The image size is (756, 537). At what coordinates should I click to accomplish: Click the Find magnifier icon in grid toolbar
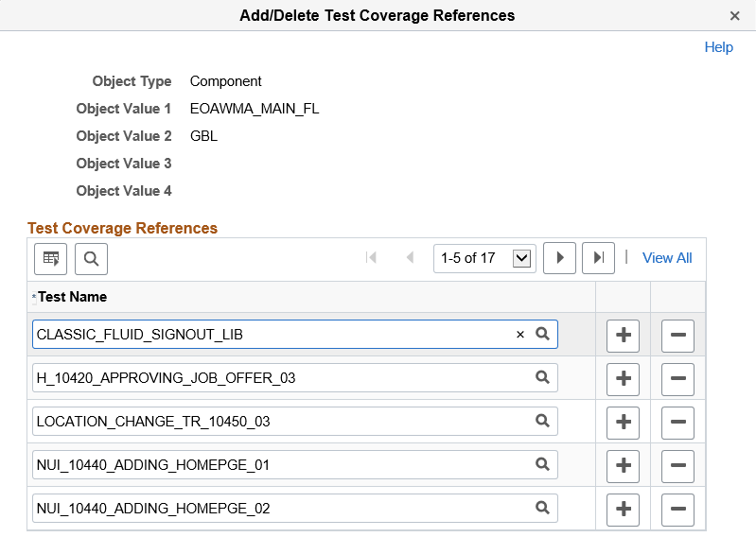pos(92,258)
